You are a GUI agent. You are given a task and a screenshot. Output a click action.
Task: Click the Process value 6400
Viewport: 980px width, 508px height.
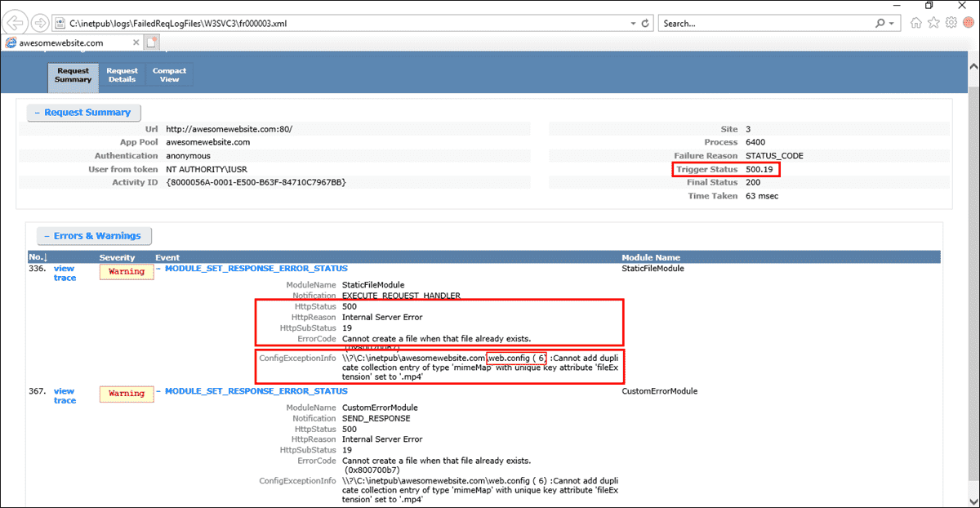coord(755,142)
